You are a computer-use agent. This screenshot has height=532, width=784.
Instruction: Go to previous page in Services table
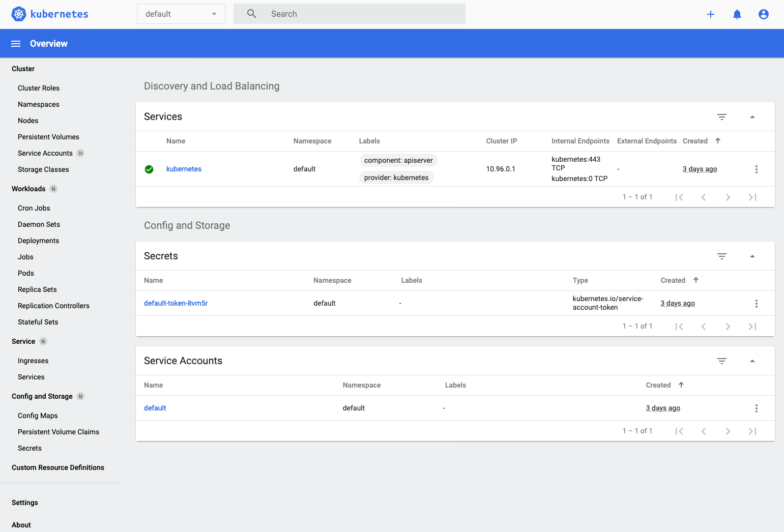704,197
